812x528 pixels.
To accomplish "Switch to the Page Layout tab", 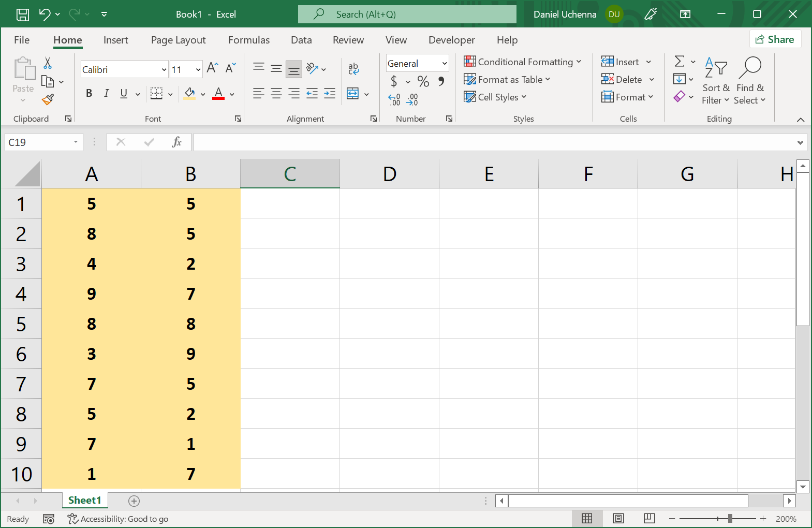I will [178, 40].
